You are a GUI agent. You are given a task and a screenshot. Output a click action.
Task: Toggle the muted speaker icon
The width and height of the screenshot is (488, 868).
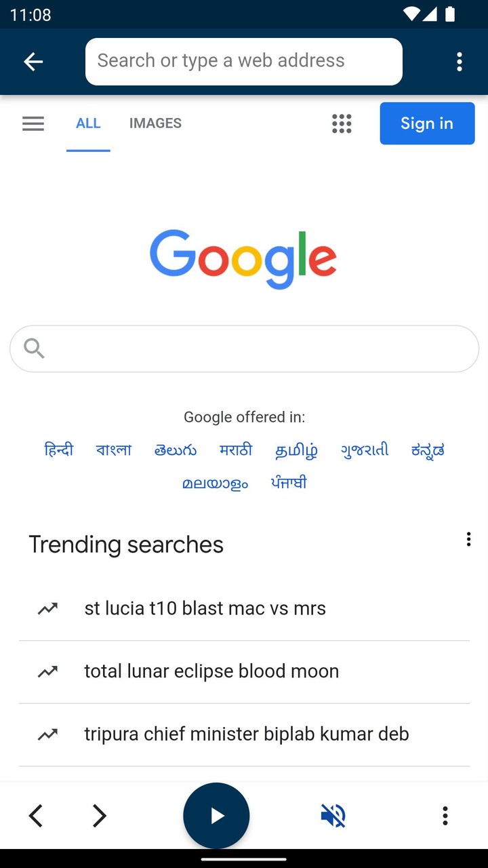tap(333, 815)
